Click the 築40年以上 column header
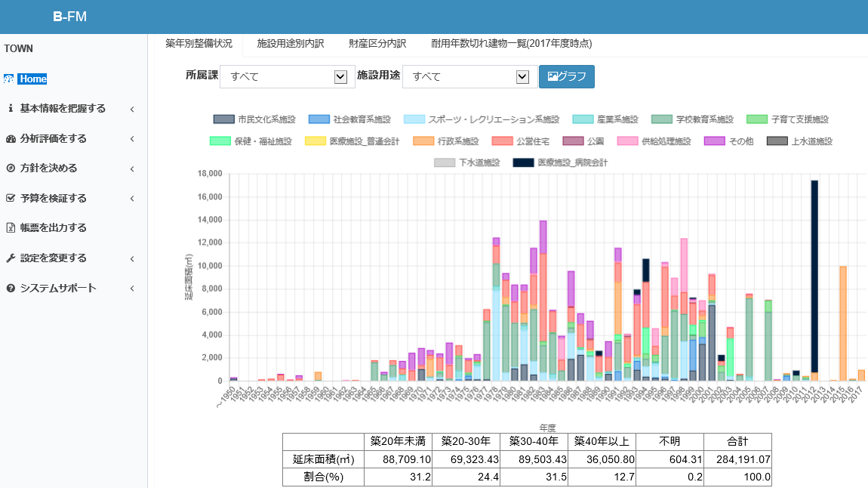 click(x=602, y=441)
